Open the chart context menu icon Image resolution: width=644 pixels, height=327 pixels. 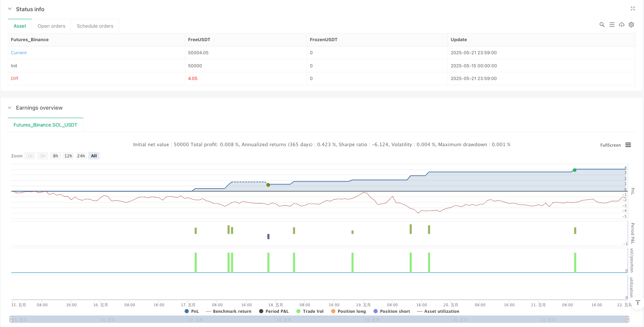point(628,145)
